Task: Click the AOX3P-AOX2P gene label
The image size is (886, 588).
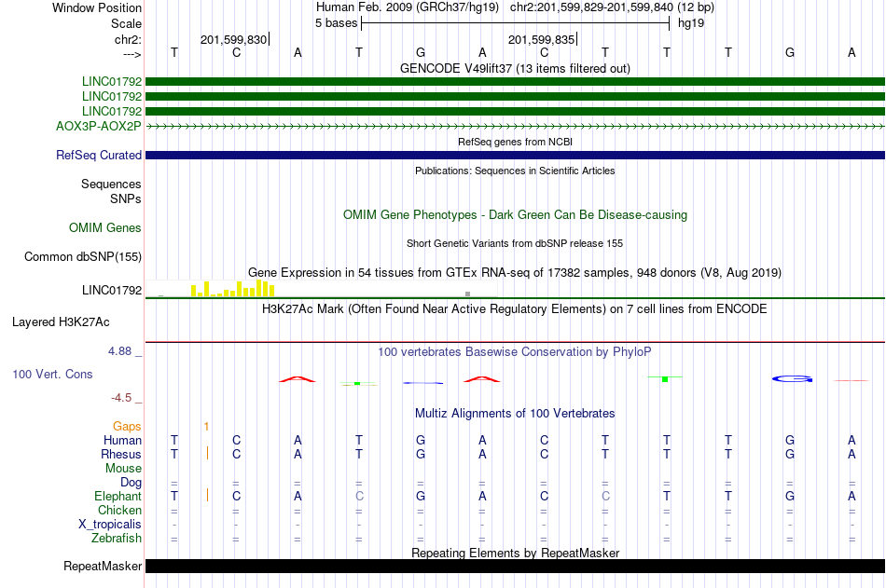Action: pos(98,126)
